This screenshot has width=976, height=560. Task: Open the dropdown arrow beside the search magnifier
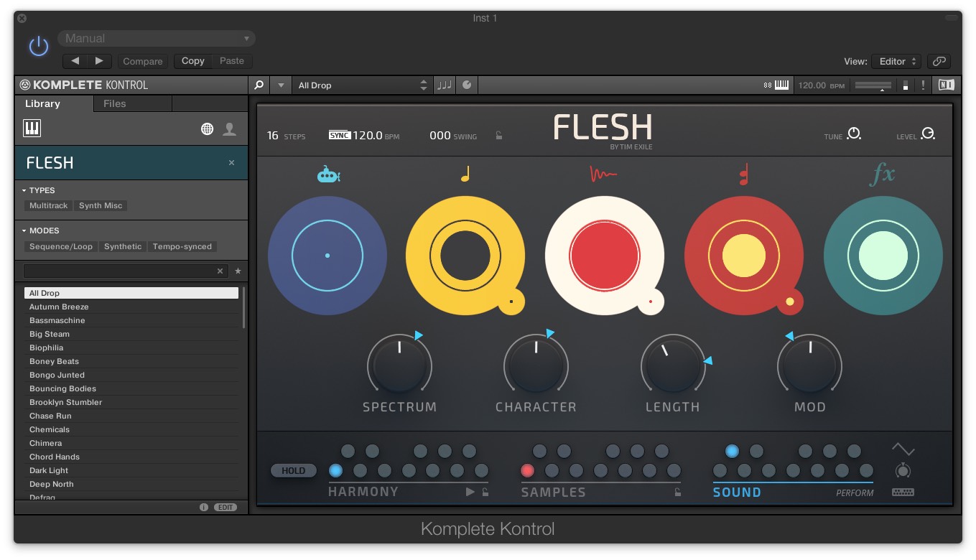(x=280, y=85)
